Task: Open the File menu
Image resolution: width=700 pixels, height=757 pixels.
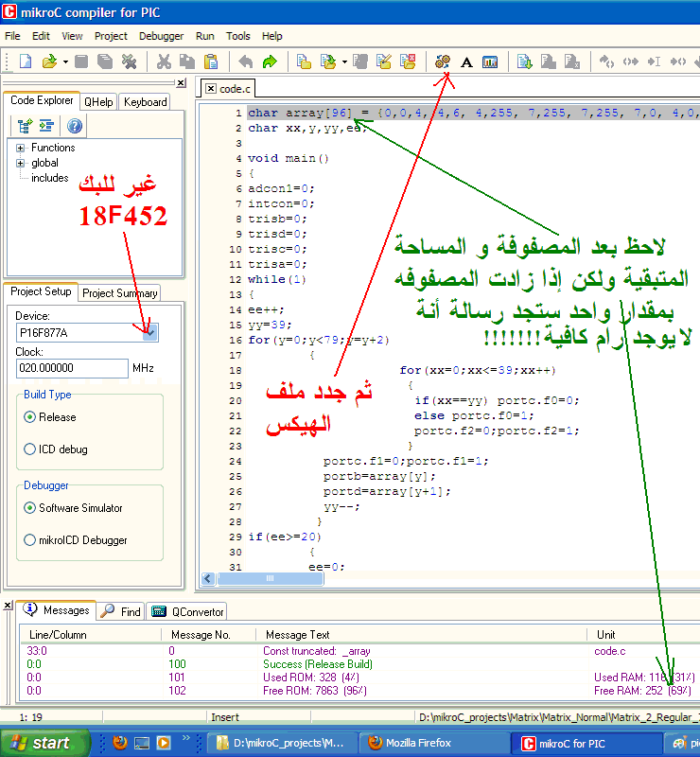Action: (12, 36)
